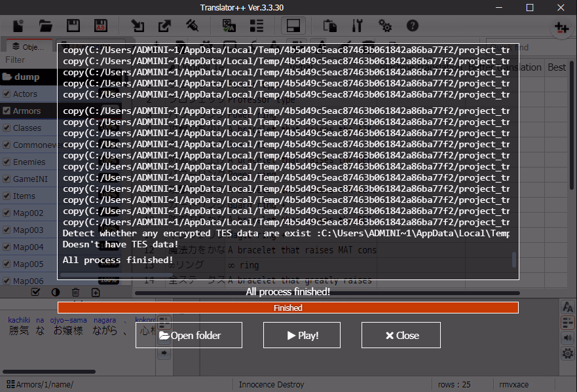
Task: Select the Map003 entry in the sidebar
Action: click(x=29, y=230)
